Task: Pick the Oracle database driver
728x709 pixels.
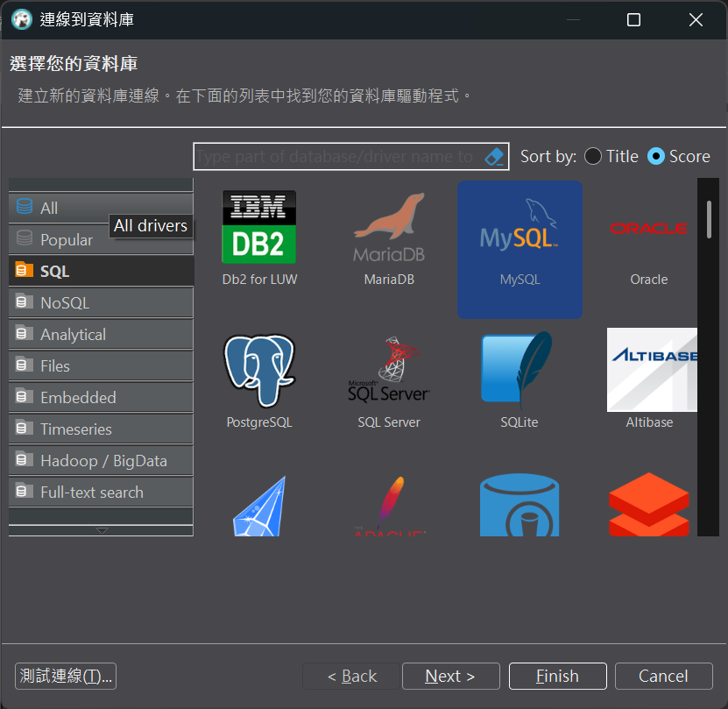Action: 648,228
